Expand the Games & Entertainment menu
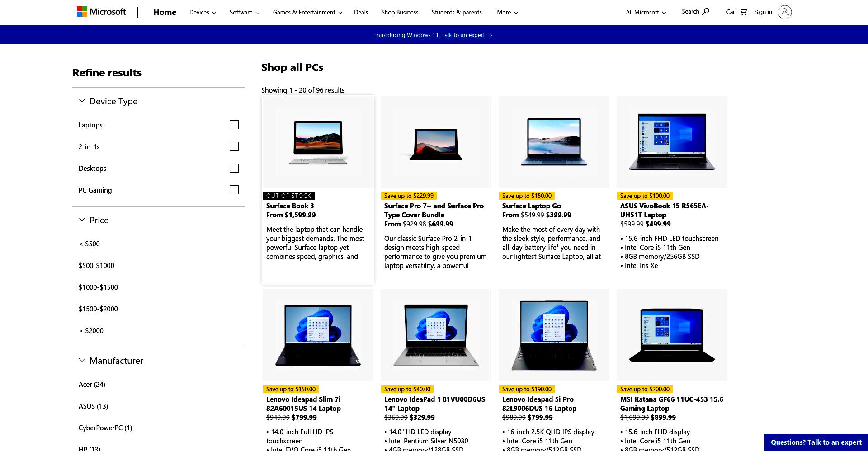The width and height of the screenshot is (868, 451). pyautogui.click(x=307, y=12)
